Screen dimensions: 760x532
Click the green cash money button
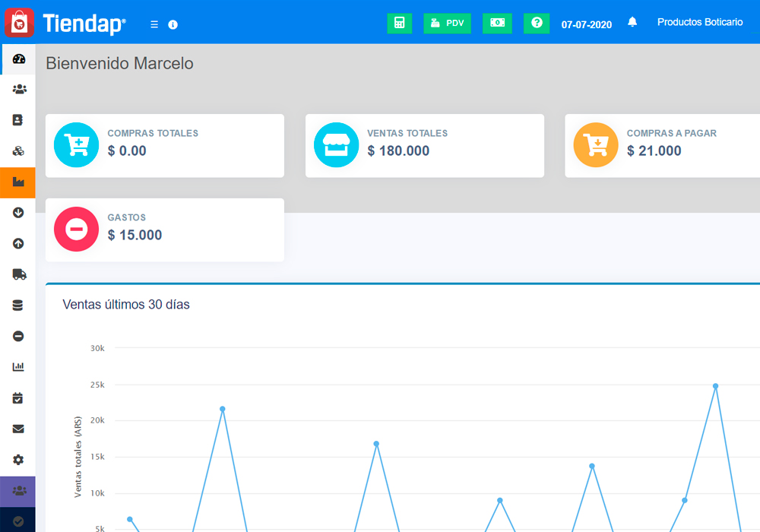pyautogui.click(x=497, y=23)
